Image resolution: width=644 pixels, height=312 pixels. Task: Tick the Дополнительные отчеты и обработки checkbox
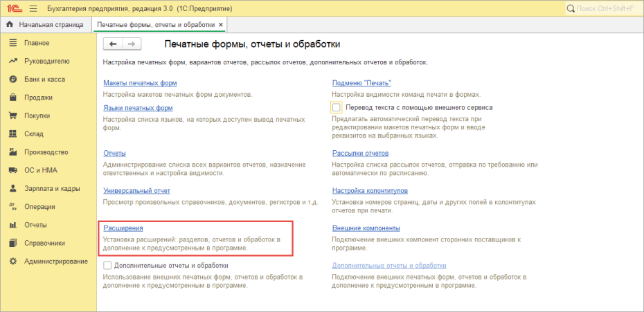[x=107, y=266]
